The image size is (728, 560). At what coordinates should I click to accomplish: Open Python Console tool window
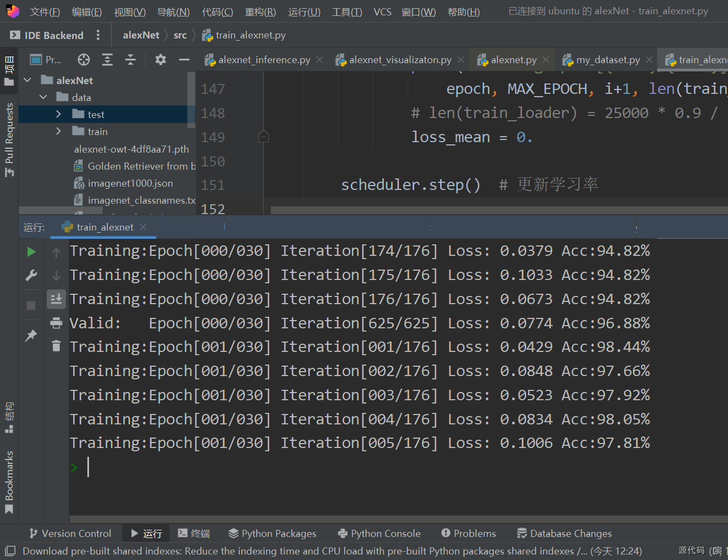pyautogui.click(x=380, y=533)
